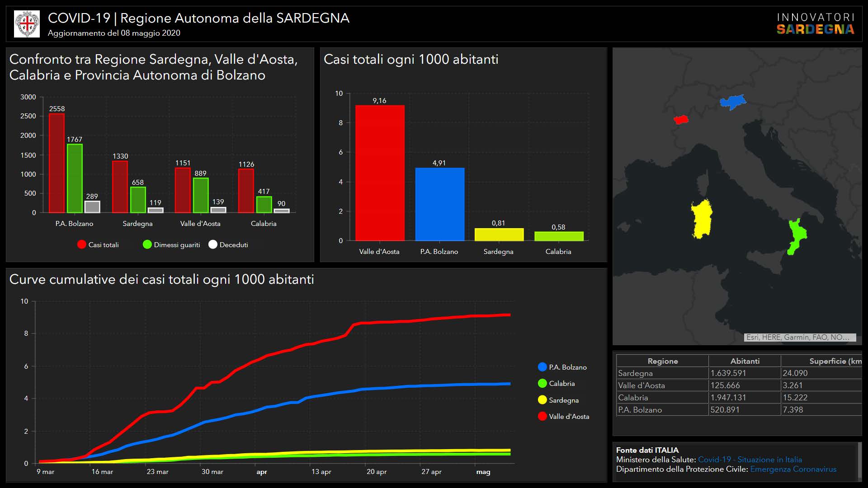The width and height of the screenshot is (868, 488).
Task: Click red Valle d'Aosta 9,16 bar
Action: coord(380,173)
